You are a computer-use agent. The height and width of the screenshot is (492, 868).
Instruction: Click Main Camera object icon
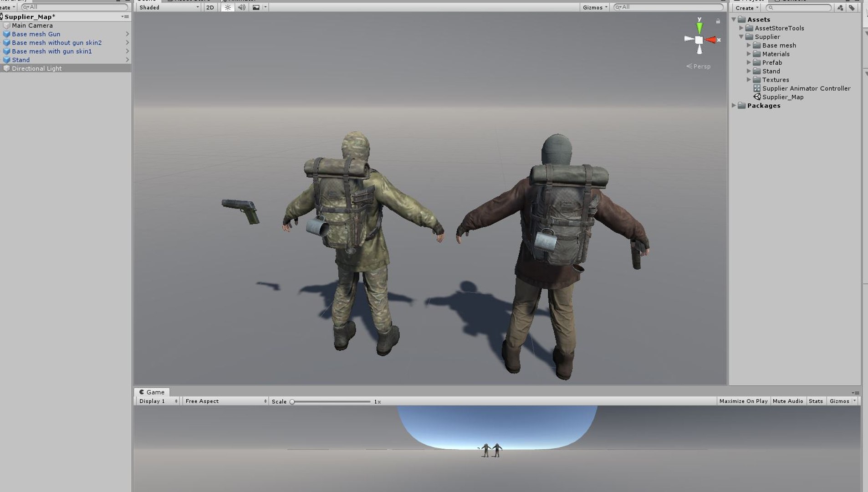click(x=6, y=26)
